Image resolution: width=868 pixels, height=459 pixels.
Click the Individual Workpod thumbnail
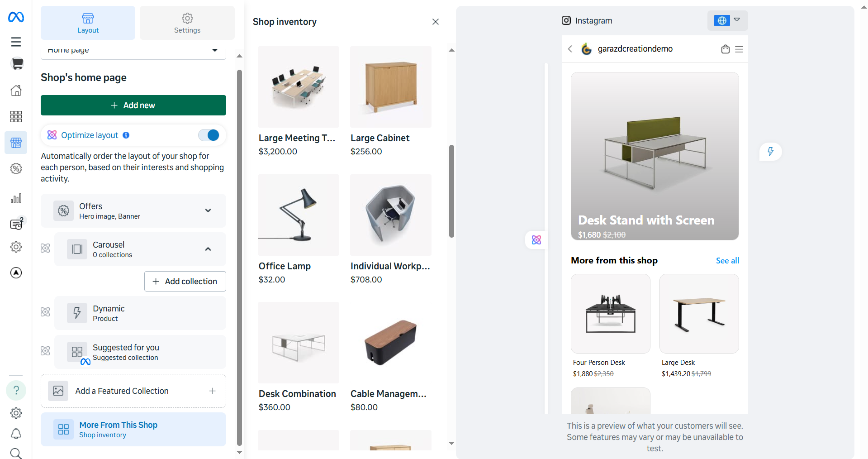[x=391, y=215]
